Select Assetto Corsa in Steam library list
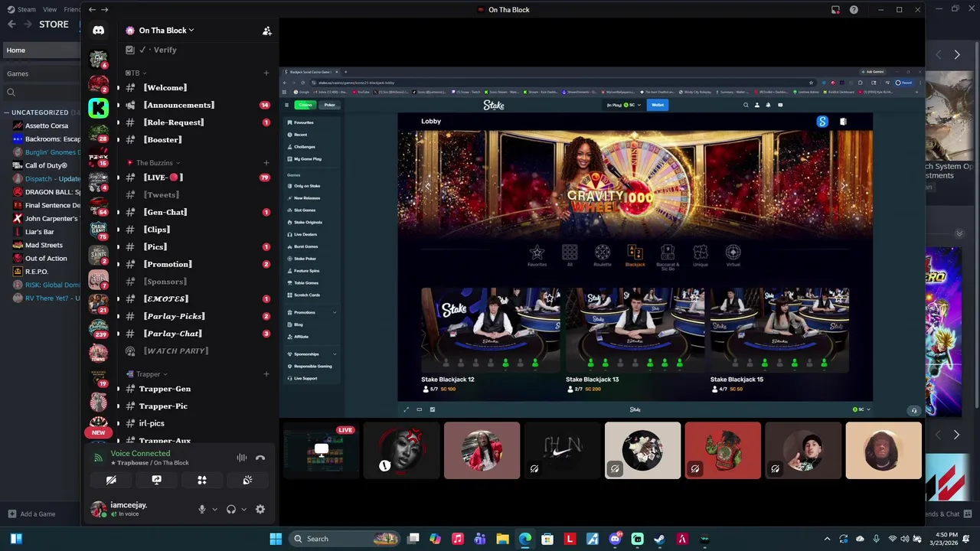 pos(46,126)
